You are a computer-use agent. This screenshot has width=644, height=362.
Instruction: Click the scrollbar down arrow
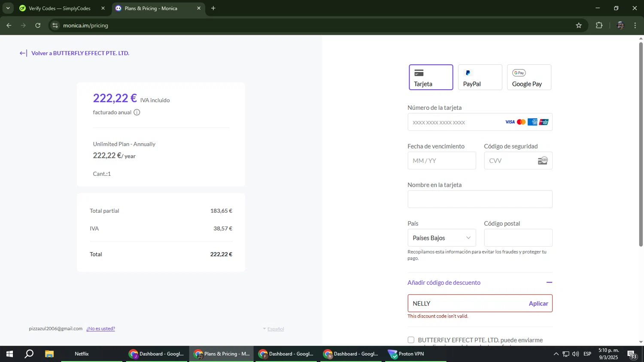coord(641,342)
